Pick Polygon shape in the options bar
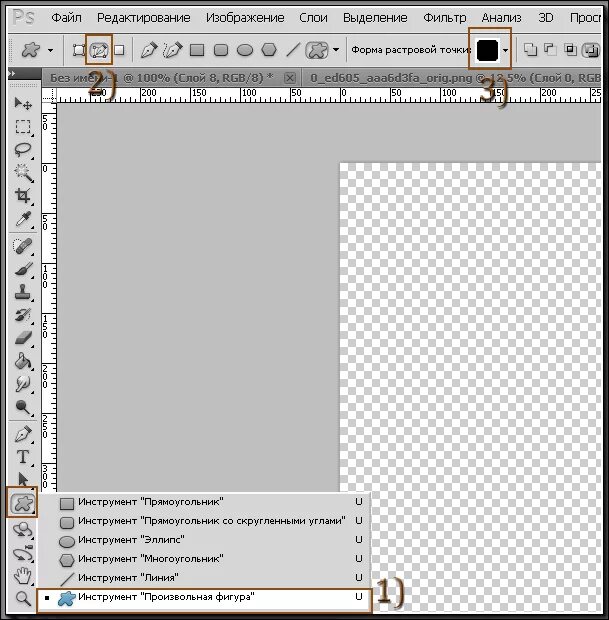The height and width of the screenshot is (620, 609). point(269,50)
